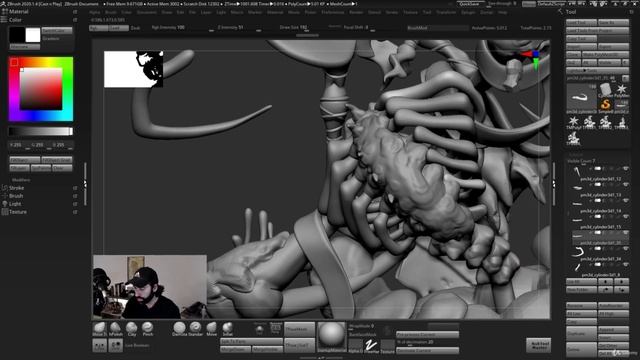The width and height of the screenshot is (640, 360).
Task: Toggle eye visibility for pm3d_cylinder3d1_14
Action: click(625, 200)
